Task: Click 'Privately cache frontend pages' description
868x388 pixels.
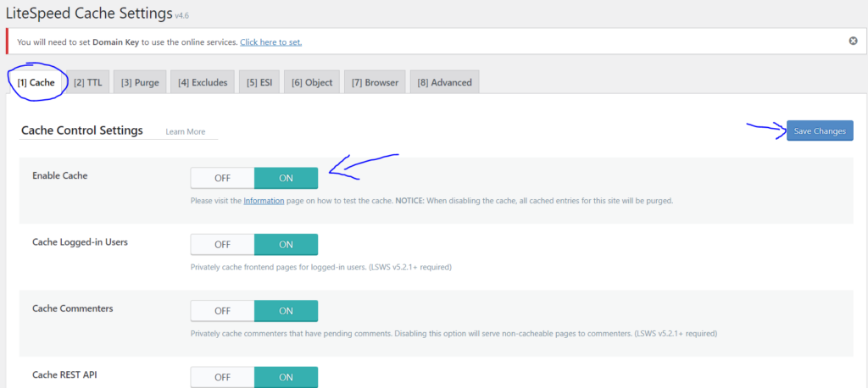Action: tap(321, 268)
